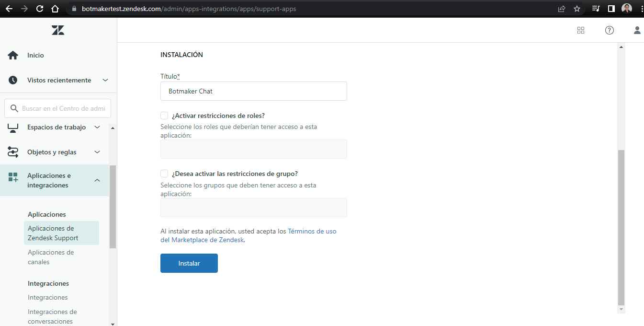This screenshot has height=326, width=644.
Task: Expand the Vistos recientemente chevron
Action: [105, 80]
